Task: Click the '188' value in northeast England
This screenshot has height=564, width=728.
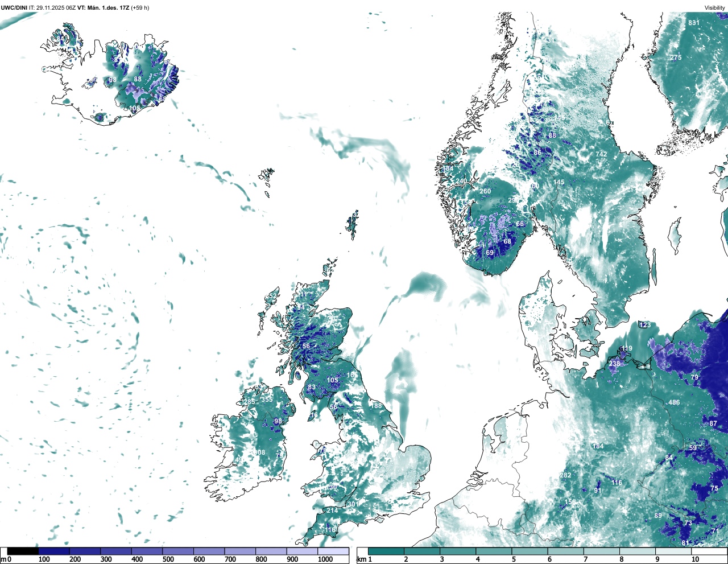Action: coord(377,406)
